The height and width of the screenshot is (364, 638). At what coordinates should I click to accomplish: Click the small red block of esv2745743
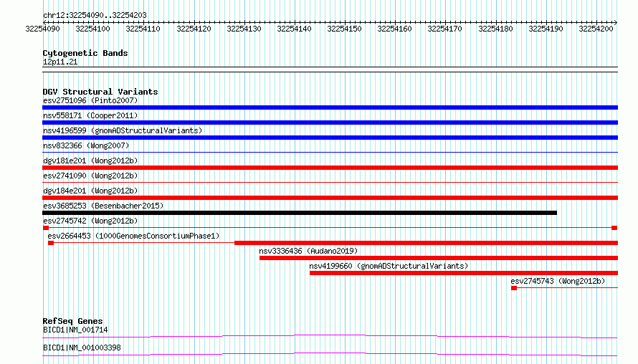[514, 288]
